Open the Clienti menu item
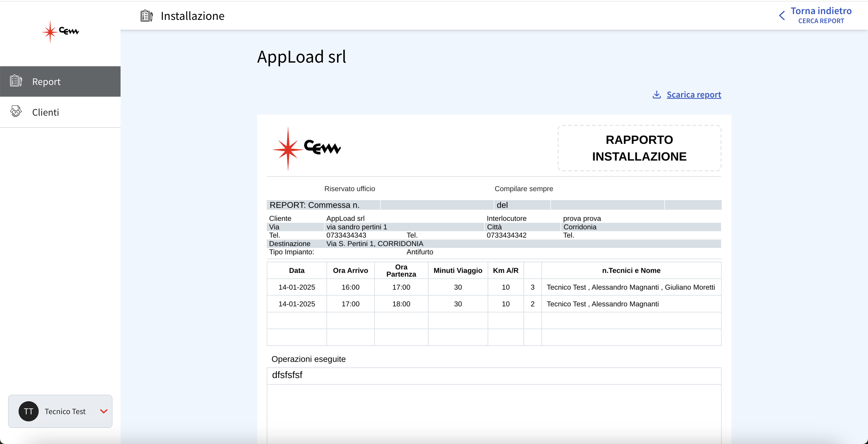868x444 pixels. coord(60,112)
